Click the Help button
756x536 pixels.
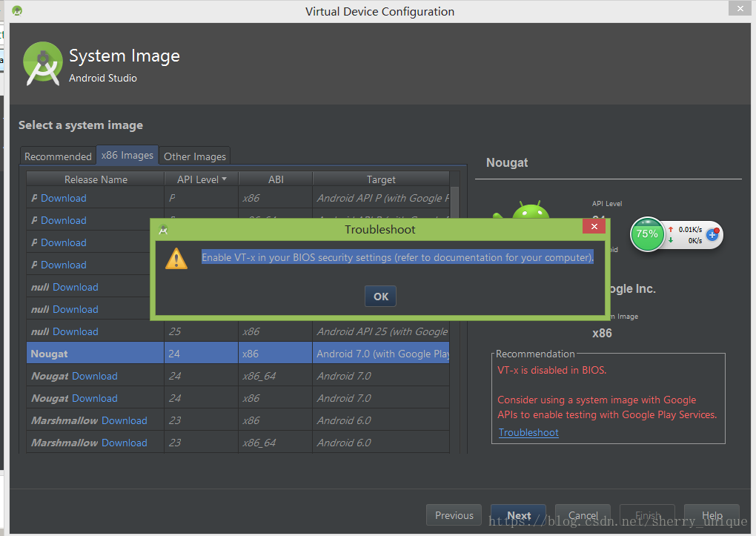coord(712,515)
